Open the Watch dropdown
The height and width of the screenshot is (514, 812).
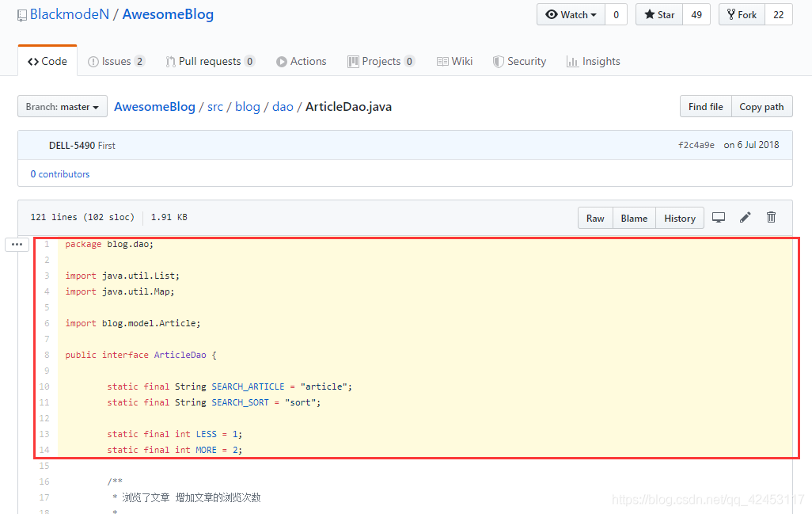(x=571, y=14)
